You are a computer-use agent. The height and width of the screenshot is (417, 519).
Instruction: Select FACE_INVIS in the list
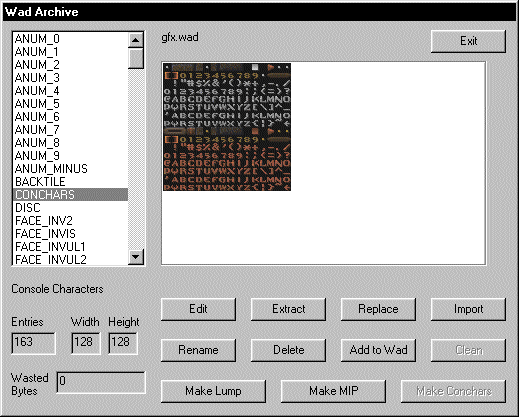70,234
